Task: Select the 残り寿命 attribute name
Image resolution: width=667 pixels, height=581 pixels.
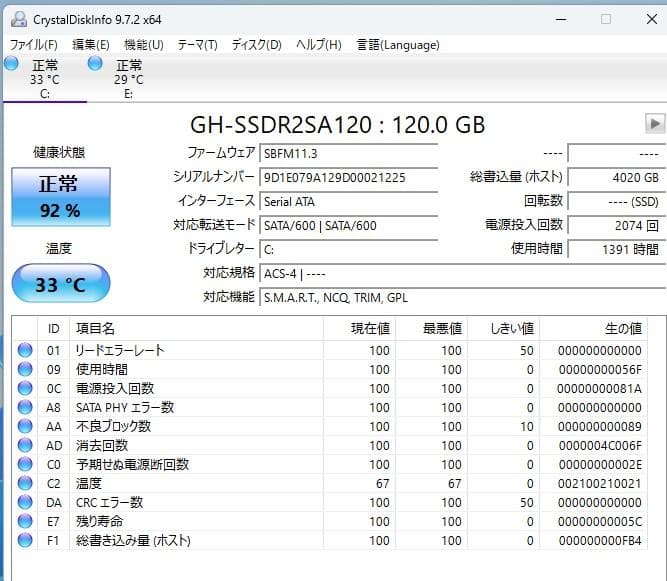Action: 99,521
